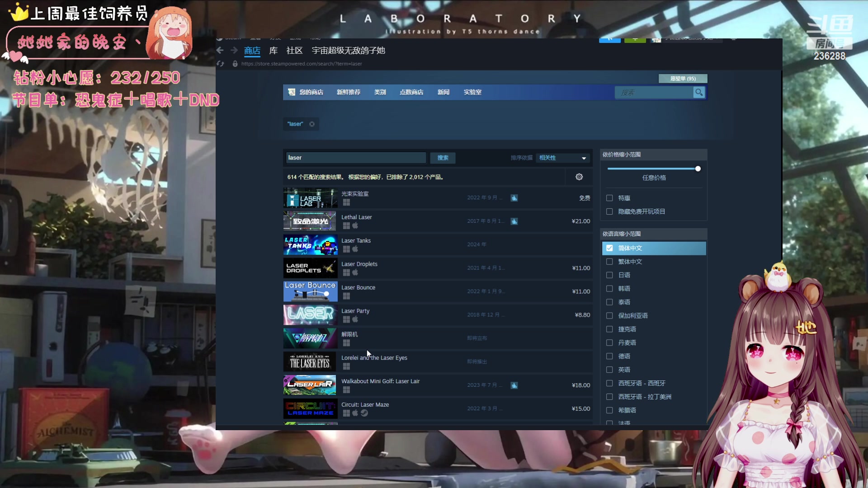Click the 光束实验室 Laser Lab thumbnail

click(310, 198)
